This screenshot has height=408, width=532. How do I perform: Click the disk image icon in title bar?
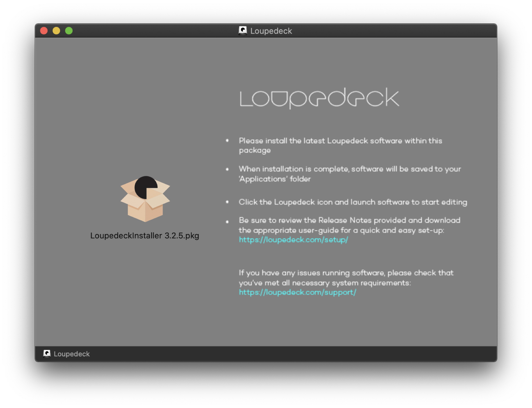[x=243, y=31]
